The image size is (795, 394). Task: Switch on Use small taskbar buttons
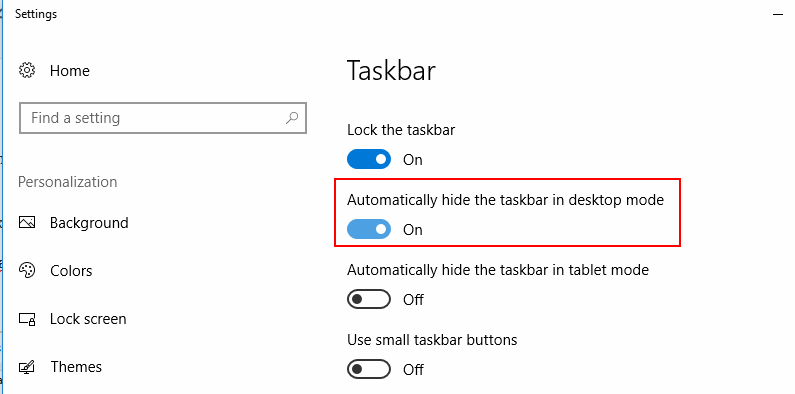coord(369,369)
